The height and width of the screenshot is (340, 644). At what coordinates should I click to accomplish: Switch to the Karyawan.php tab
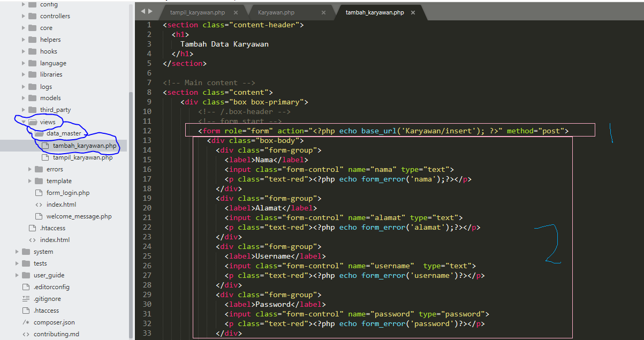point(276,12)
